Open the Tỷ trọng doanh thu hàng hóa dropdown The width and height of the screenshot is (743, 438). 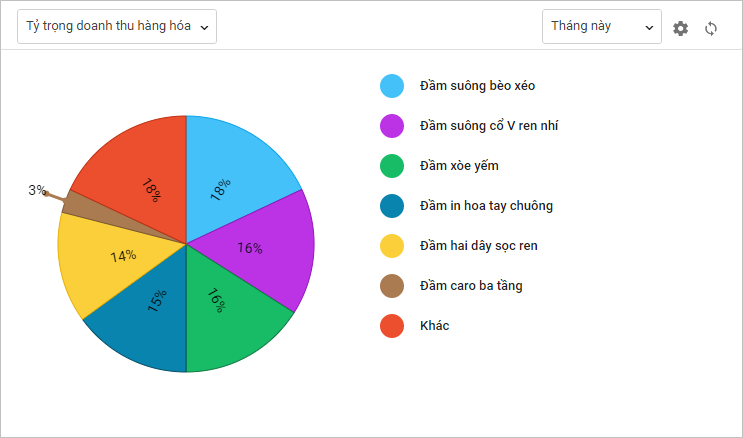tap(117, 27)
